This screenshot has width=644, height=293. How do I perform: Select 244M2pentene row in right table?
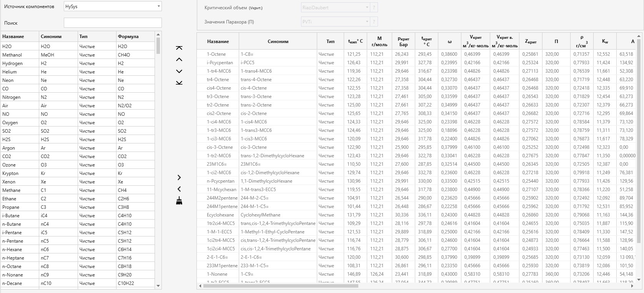click(416, 198)
